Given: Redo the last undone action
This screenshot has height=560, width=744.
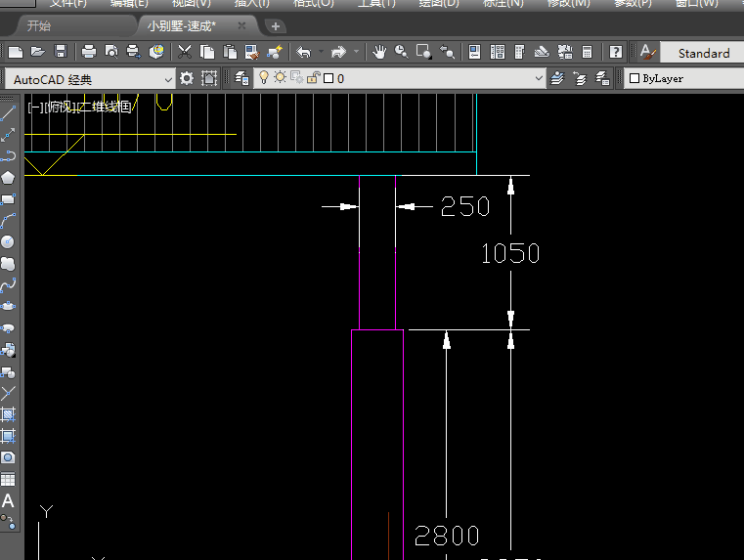Looking at the screenshot, I should [338, 51].
